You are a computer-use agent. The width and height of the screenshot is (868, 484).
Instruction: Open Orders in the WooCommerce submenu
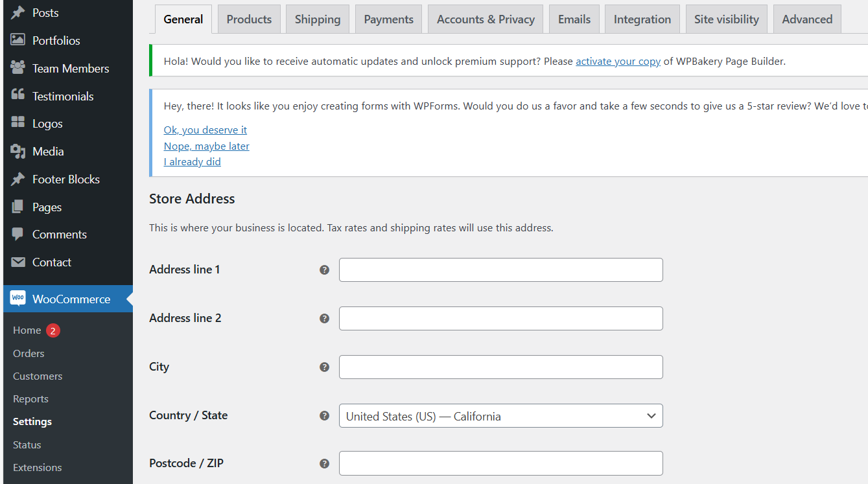click(x=29, y=354)
